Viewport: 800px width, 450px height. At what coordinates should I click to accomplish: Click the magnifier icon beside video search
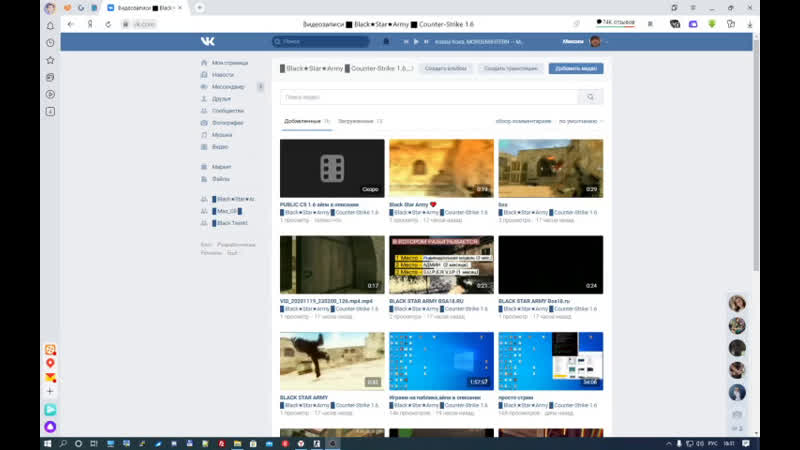591,97
